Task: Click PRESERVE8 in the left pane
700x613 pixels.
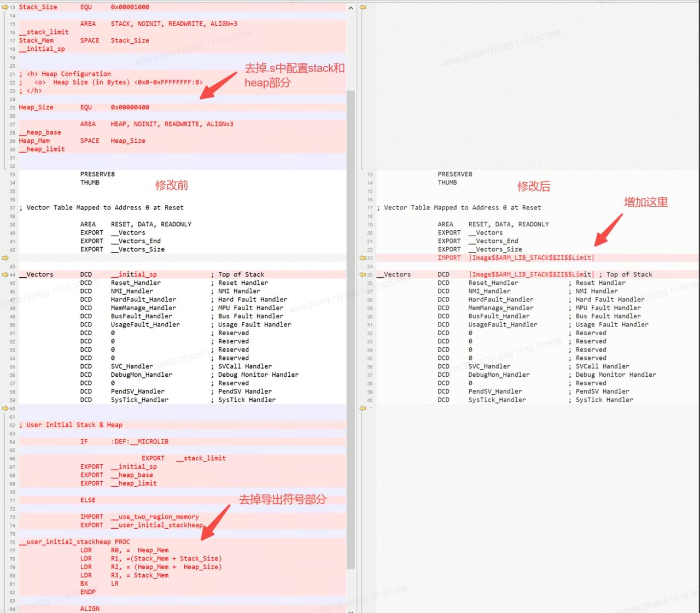Action: [97, 174]
